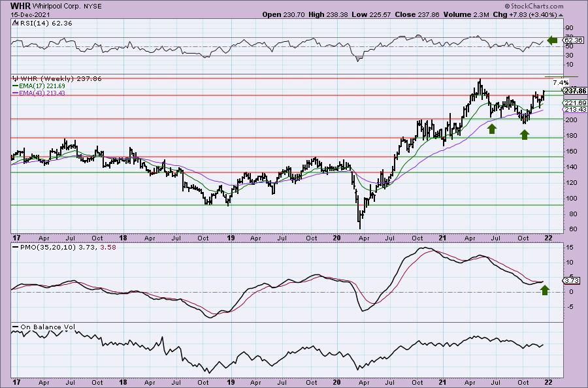The width and height of the screenshot is (588, 388).
Task: Click the 100 level on the price axis
Action: [x=571, y=199]
